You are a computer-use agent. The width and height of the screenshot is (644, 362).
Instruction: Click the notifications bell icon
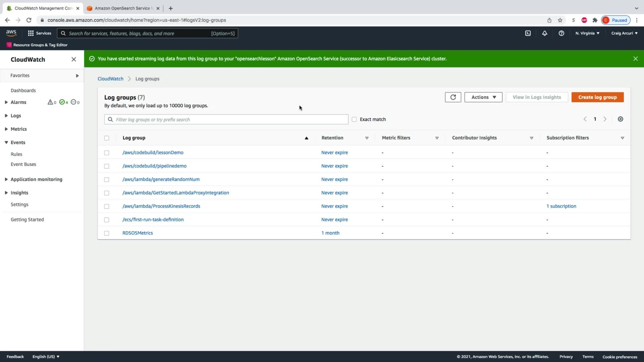point(544,33)
